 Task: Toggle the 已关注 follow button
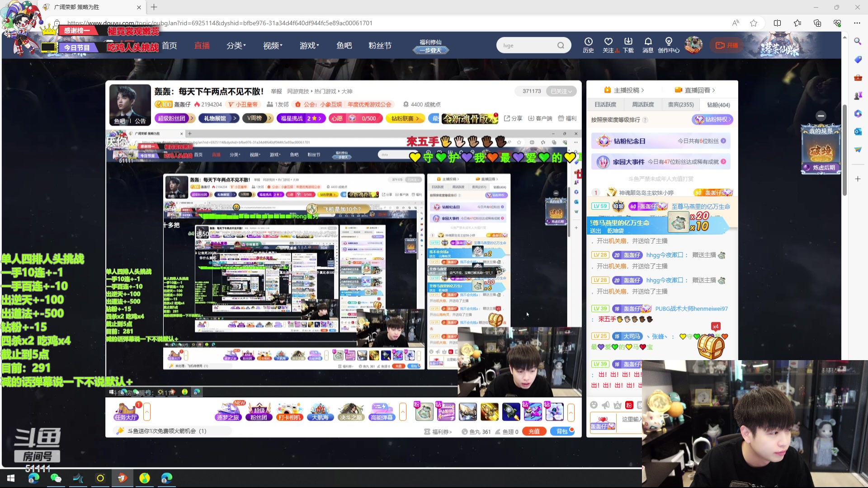point(561,91)
